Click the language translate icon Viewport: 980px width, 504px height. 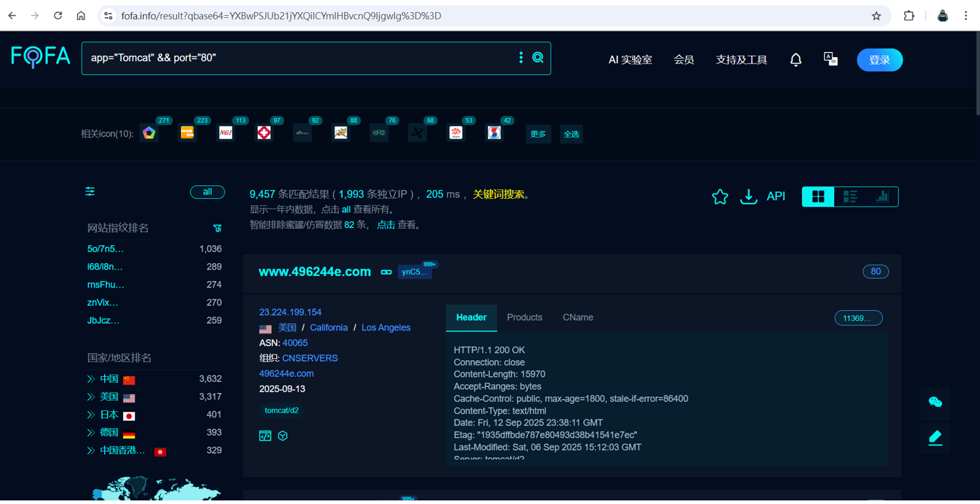(x=830, y=59)
